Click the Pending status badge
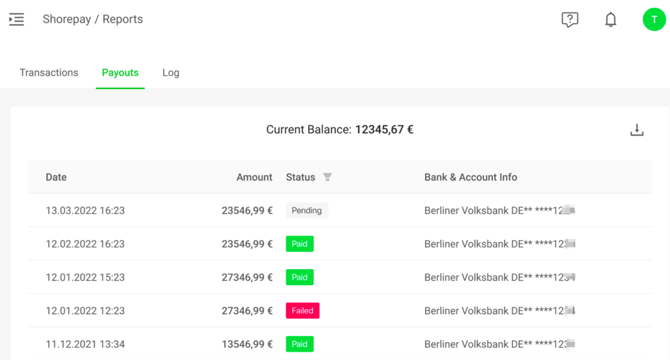This screenshot has width=670, height=360. point(307,211)
